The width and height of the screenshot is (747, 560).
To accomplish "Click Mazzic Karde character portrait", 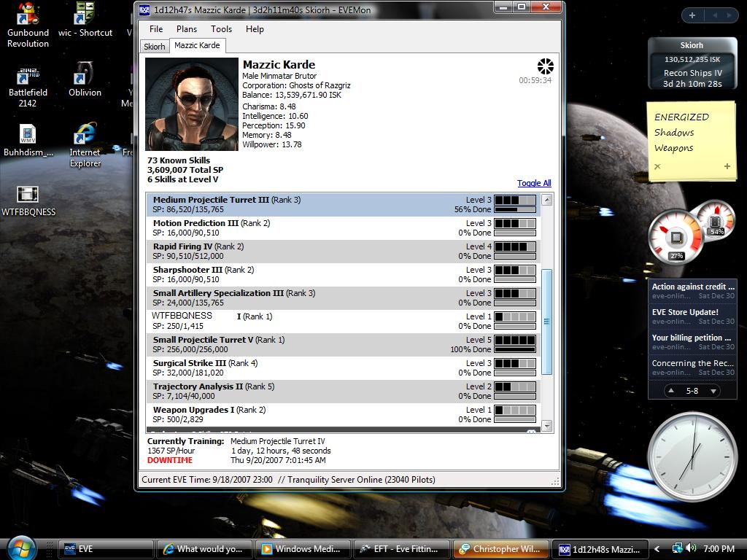I will 192,104.
